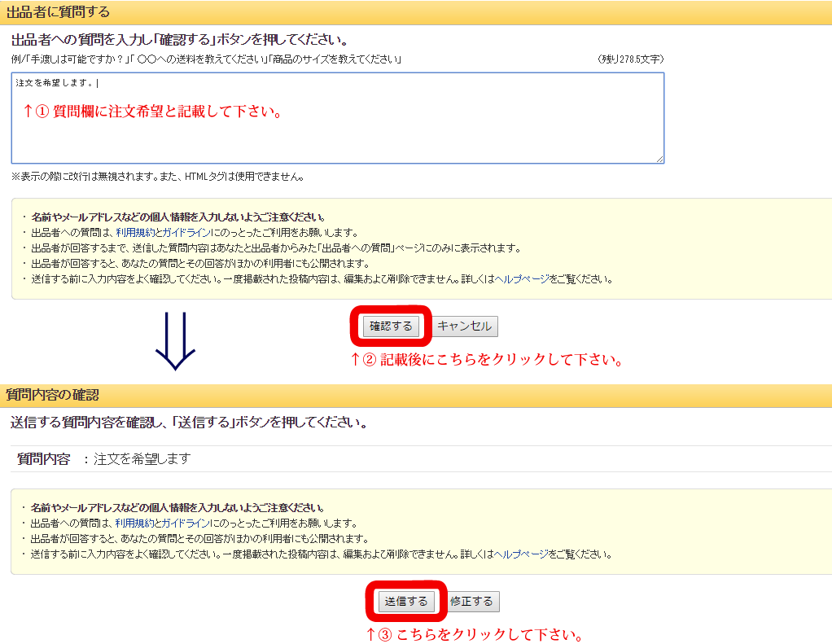Image resolution: width=832 pixels, height=644 pixels.
Task: Click the 出品者に質問する section header
Action: click(58, 12)
